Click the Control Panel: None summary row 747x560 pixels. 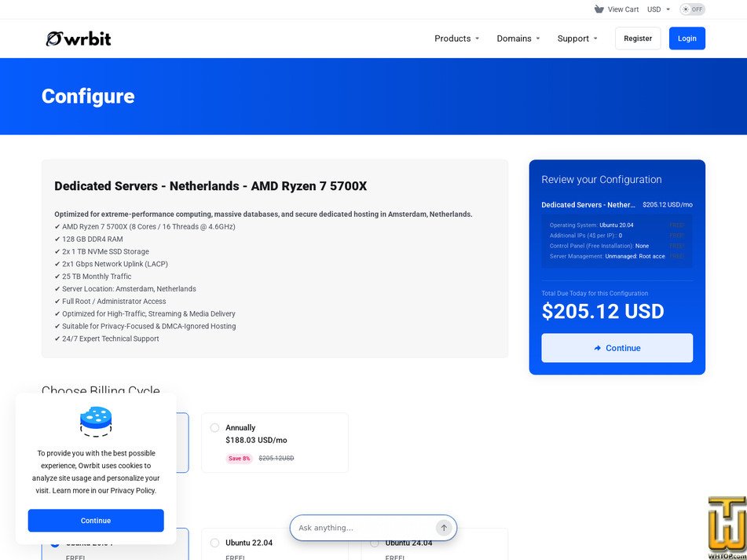pyautogui.click(x=617, y=246)
